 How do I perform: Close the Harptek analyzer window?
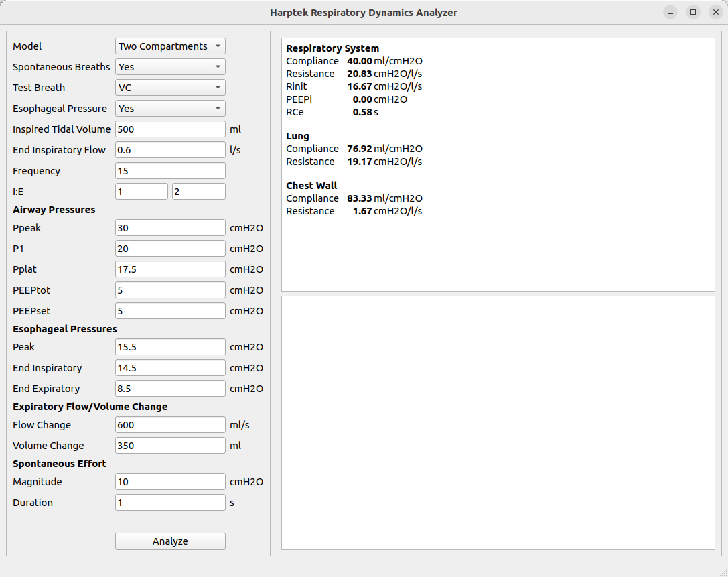pyautogui.click(x=716, y=13)
